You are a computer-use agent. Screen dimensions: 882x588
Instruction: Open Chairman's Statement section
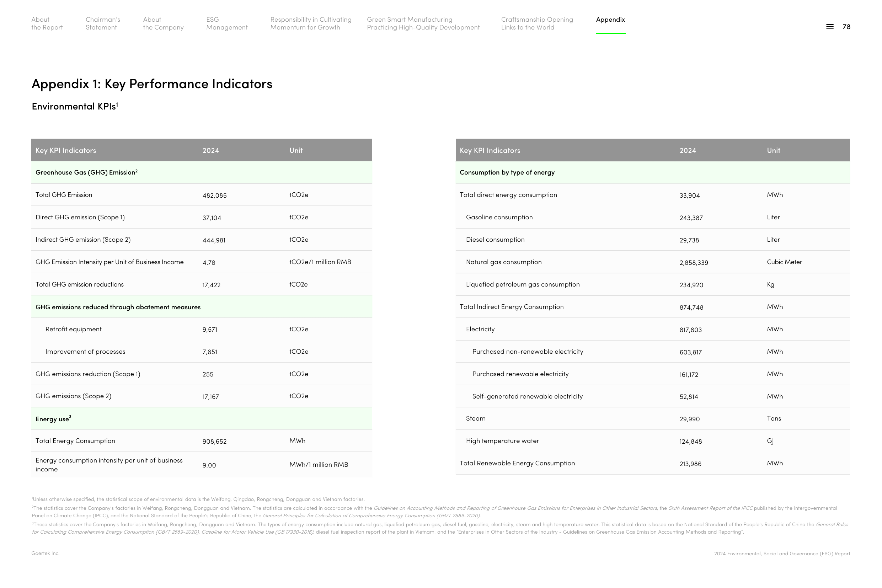point(103,23)
